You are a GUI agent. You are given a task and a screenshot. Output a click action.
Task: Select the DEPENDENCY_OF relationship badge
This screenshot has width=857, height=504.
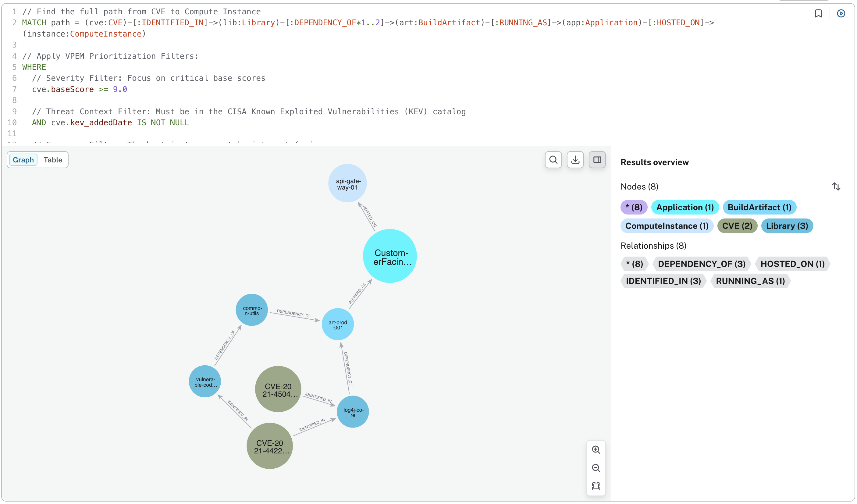click(701, 264)
